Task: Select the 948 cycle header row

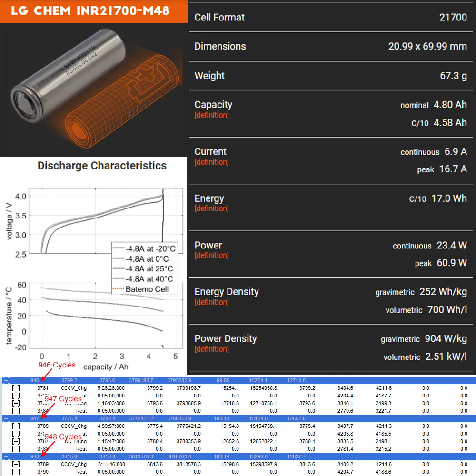Action: tap(238, 456)
